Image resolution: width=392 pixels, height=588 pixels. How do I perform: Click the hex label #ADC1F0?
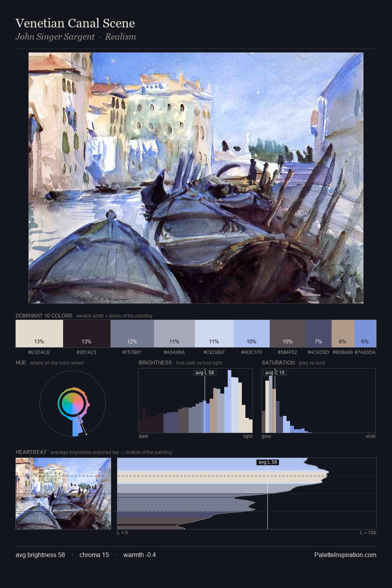[x=252, y=352]
